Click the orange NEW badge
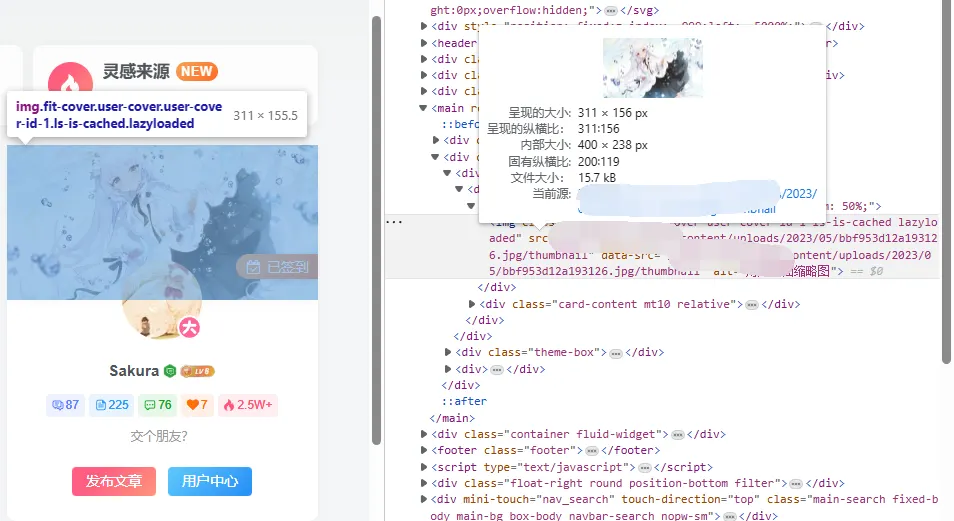The width and height of the screenshot is (954, 521). [197, 71]
